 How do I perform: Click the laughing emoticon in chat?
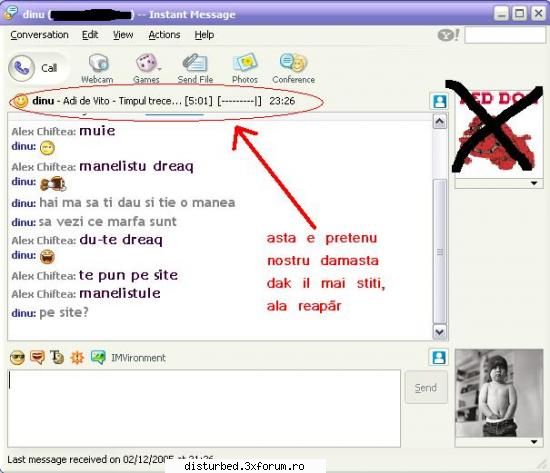click(47, 257)
